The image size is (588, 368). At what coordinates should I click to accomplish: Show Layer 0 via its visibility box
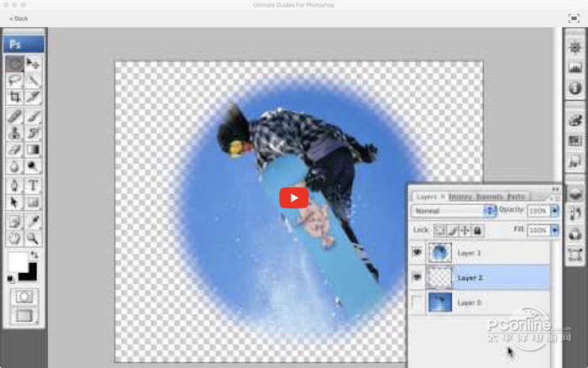pos(417,302)
